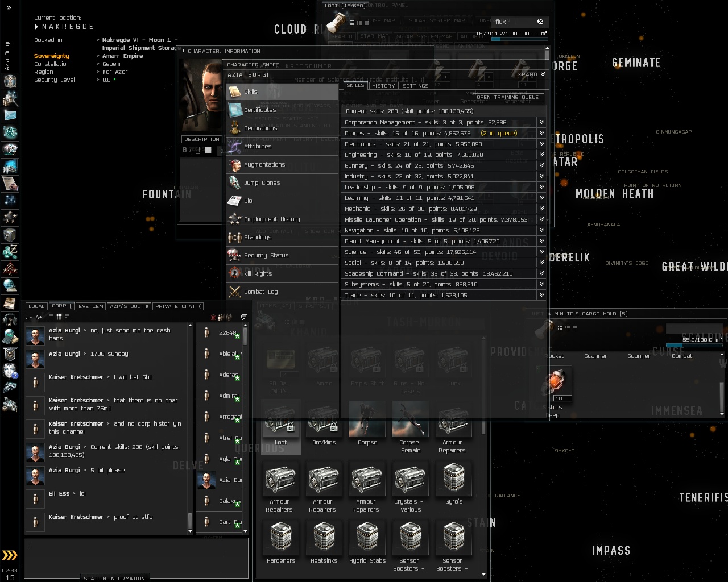The image size is (728, 582).
Task: Switch cargo hold to list view
Action: pos(575,329)
